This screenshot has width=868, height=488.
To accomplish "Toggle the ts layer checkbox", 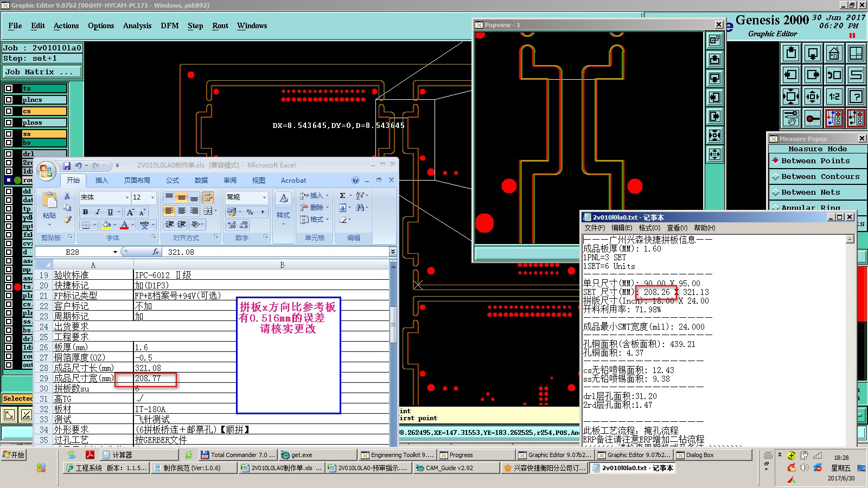I will point(9,88).
